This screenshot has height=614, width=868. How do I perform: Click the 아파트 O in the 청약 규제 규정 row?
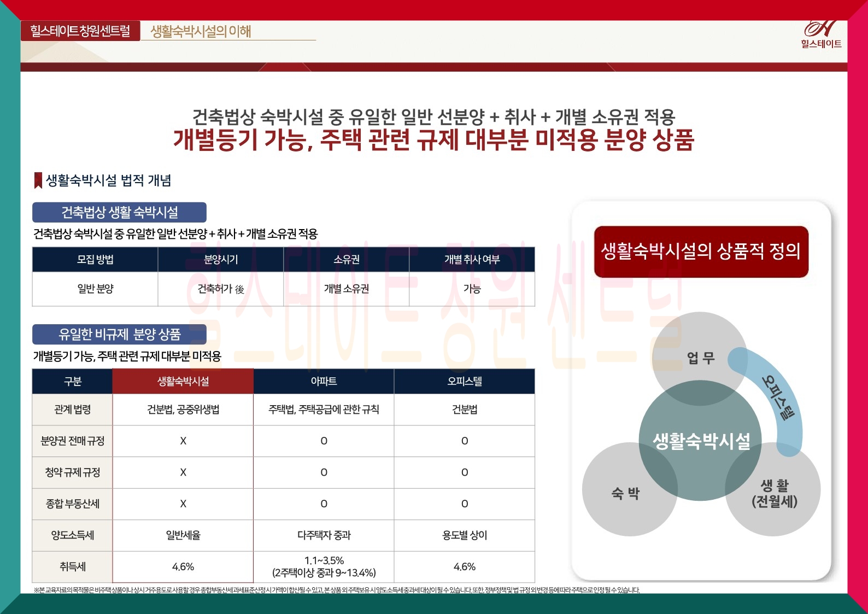tap(324, 472)
